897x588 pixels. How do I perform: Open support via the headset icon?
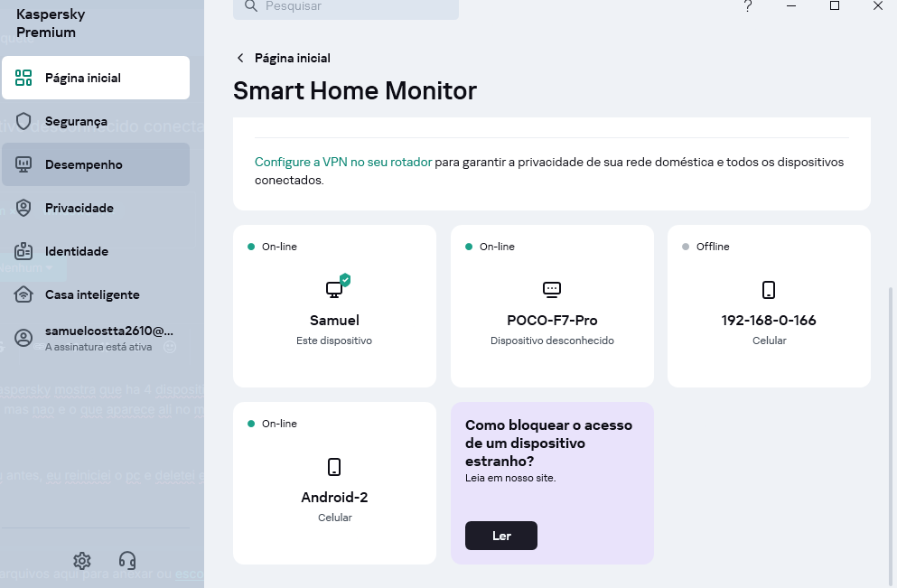click(127, 561)
